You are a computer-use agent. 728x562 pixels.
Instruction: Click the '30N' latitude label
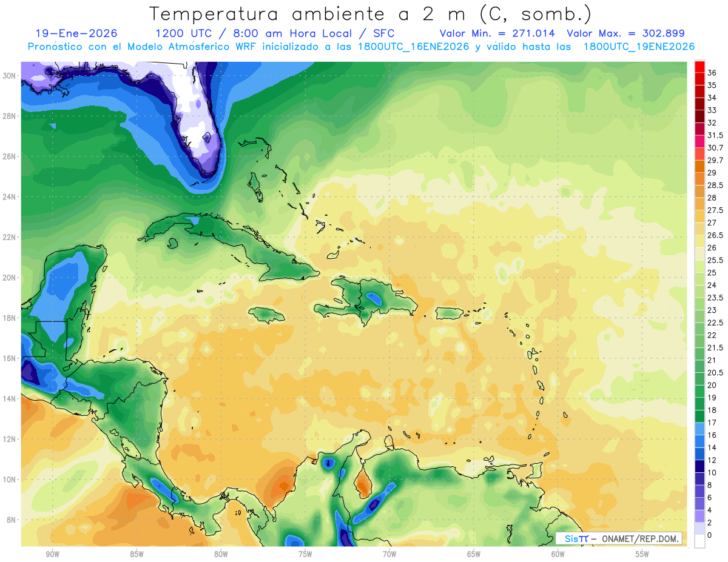[x=10, y=75]
